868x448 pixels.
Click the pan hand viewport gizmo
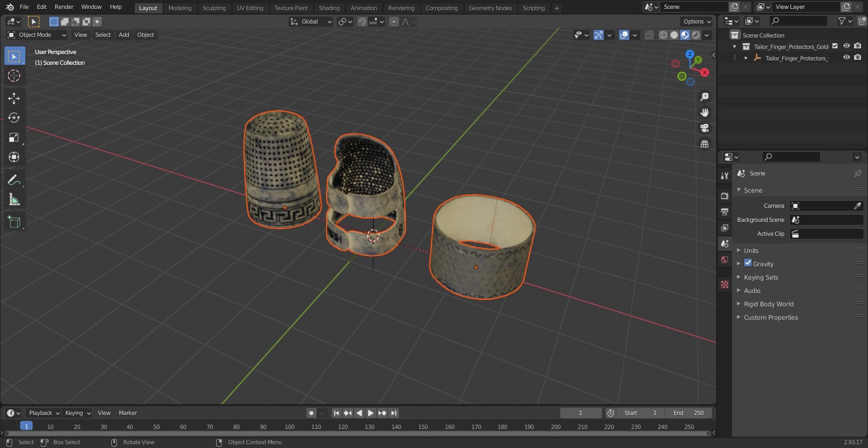pos(704,112)
